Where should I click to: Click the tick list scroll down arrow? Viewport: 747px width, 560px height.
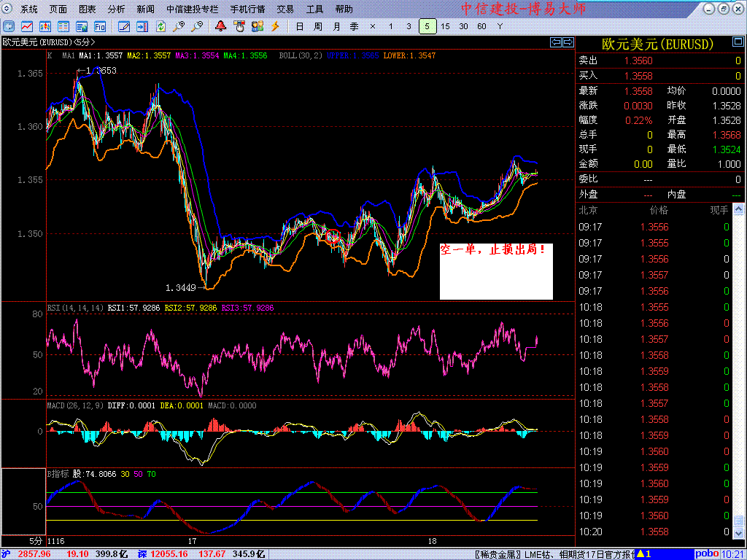point(738,532)
